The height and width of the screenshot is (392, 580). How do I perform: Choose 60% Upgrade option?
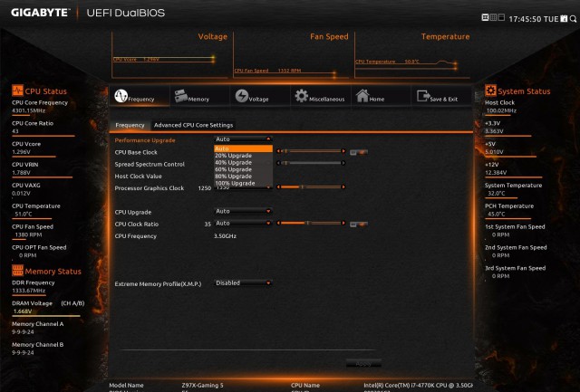[x=243, y=169]
